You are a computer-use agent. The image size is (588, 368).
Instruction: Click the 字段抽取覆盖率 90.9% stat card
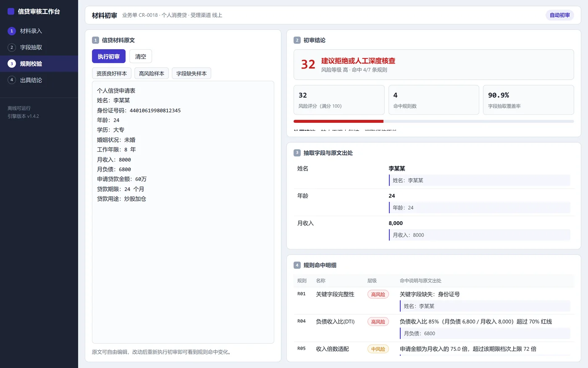pos(528,100)
